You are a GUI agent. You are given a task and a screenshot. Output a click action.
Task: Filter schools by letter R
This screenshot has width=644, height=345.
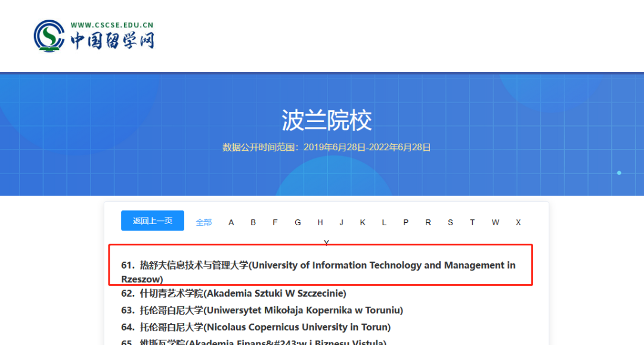tap(428, 222)
